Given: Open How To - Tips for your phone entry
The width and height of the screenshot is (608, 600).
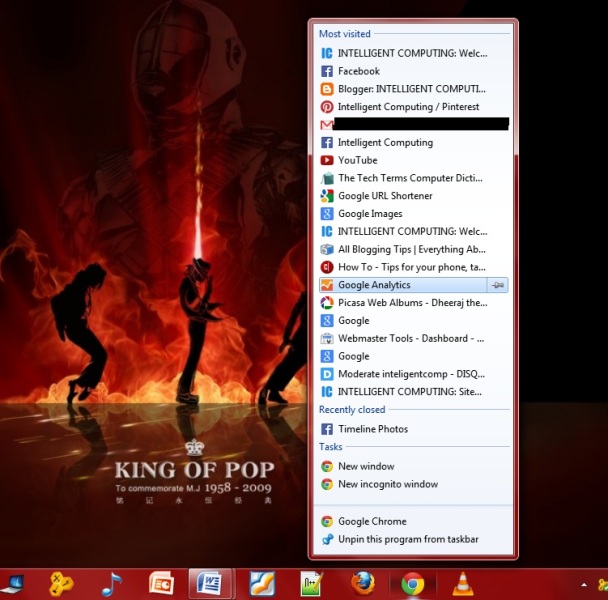Looking at the screenshot, I should click(414, 267).
